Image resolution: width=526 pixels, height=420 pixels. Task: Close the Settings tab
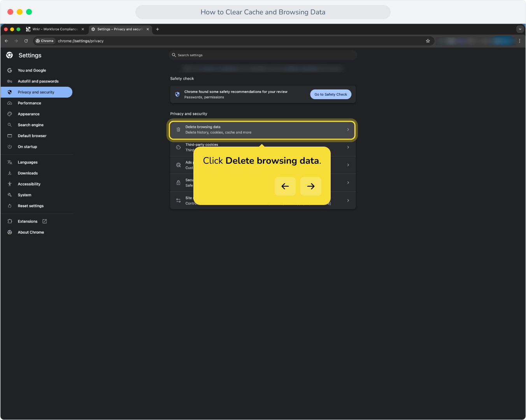pyautogui.click(x=148, y=29)
